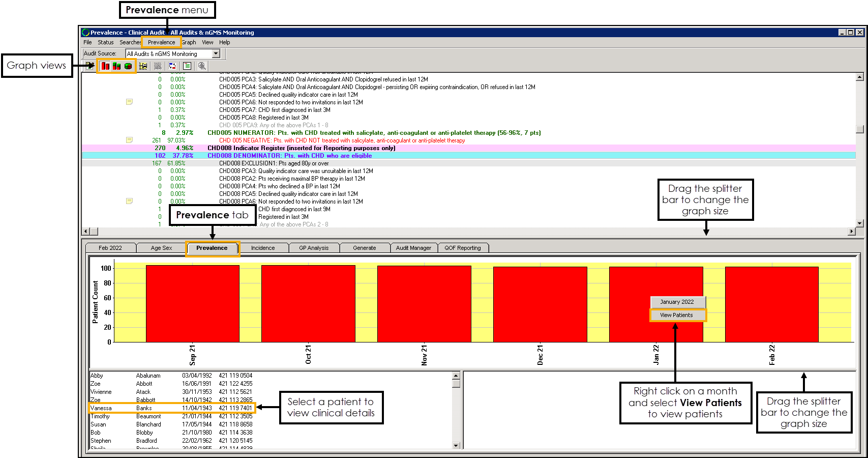Click the note icon beside CHD005 PCA6 row
The width and height of the screenshot is (868, 458).
[129, 102]
